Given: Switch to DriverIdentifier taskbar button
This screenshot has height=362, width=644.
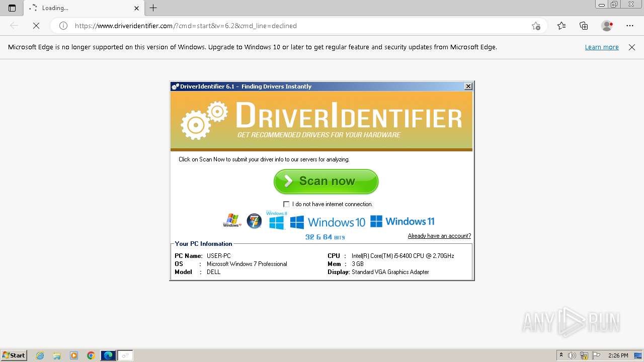Looking at the screenshot, I should [x=125, y=355].
